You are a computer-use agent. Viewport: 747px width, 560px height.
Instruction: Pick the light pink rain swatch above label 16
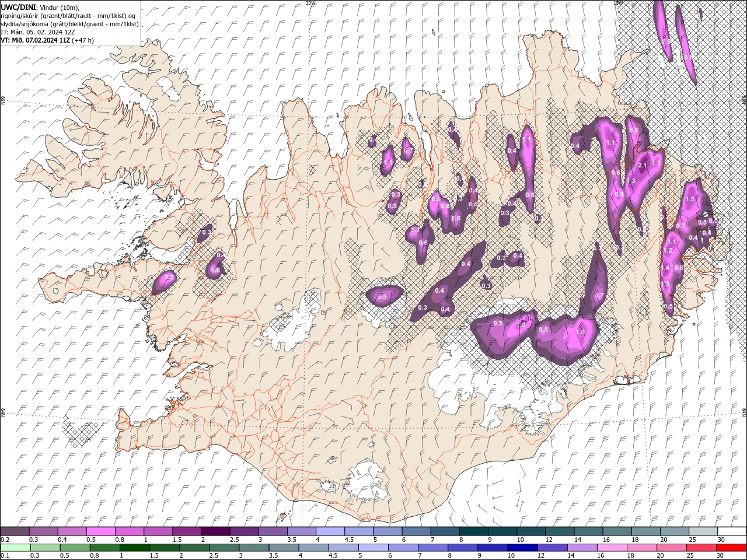coord(612,548)
